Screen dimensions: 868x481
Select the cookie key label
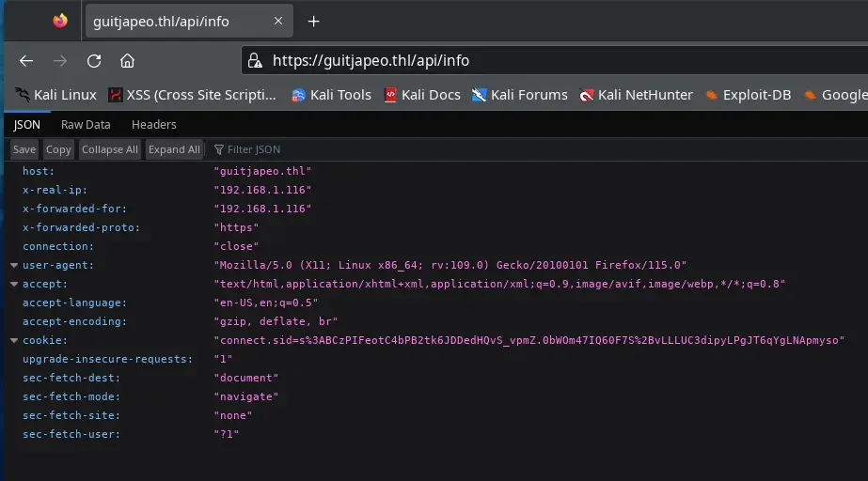tap(45, 341)
